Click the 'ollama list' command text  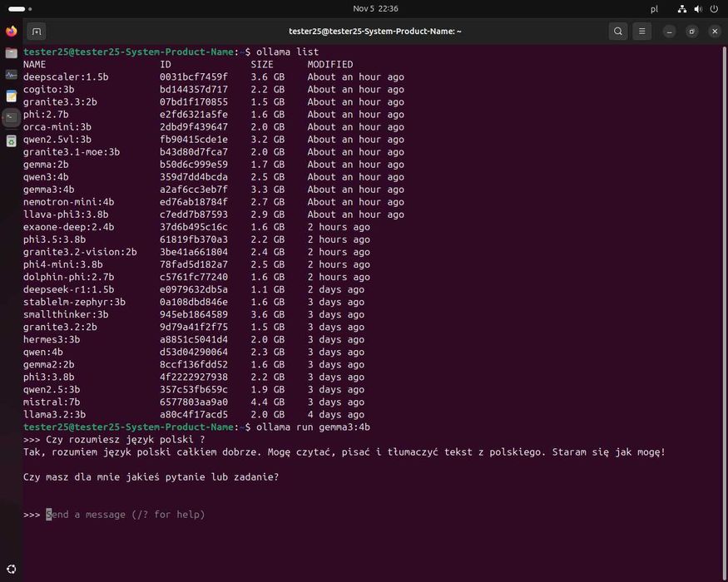click(287, 52)
